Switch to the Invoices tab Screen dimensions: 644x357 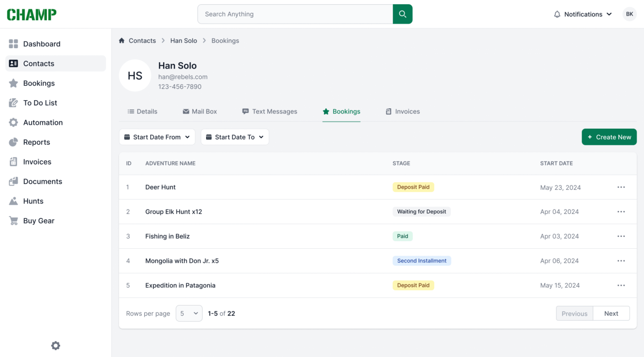(x=402, y=111)
